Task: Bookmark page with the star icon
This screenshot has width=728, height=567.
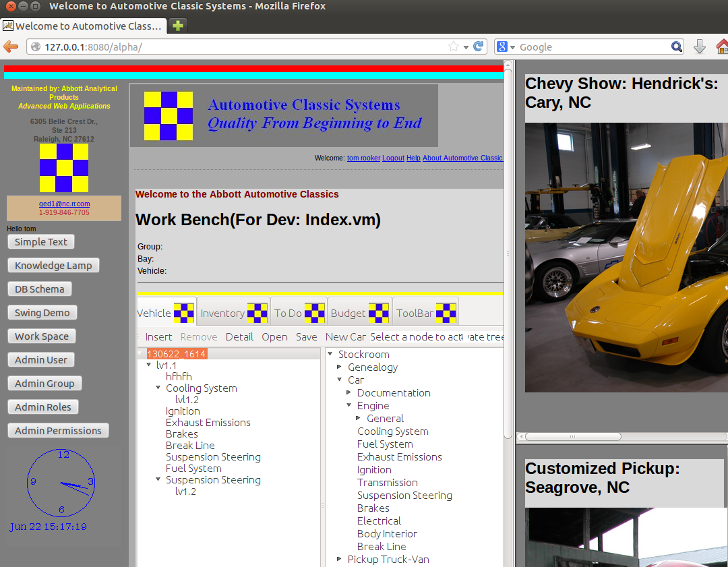Action: [x=454, y=47]
